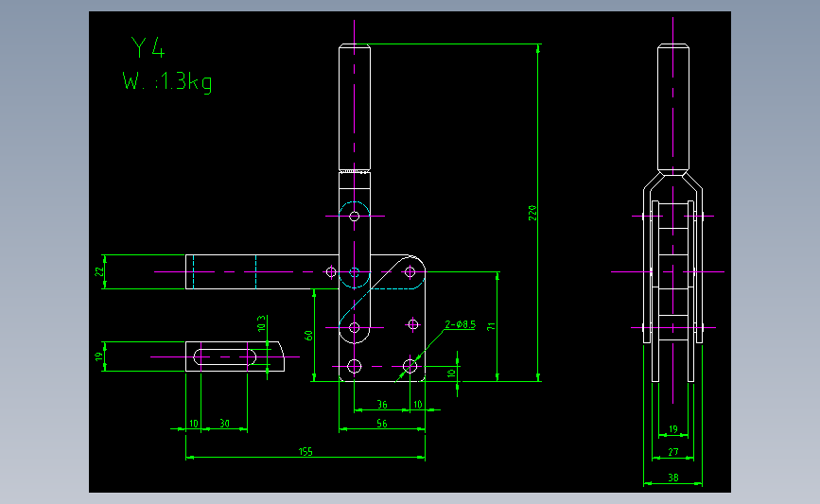Click the 155 overall length dimension
Viewport: 820px width, 504px height.
point(305,452)
